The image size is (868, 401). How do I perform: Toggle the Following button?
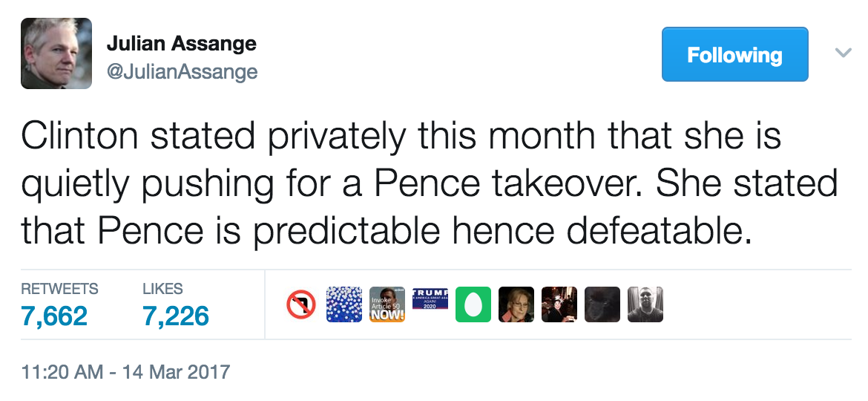[734, 54]
